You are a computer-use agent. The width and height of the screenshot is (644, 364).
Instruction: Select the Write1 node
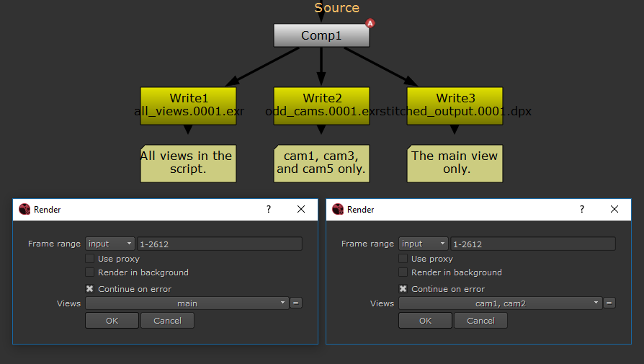pyautogui.click(x=188, y=99)
